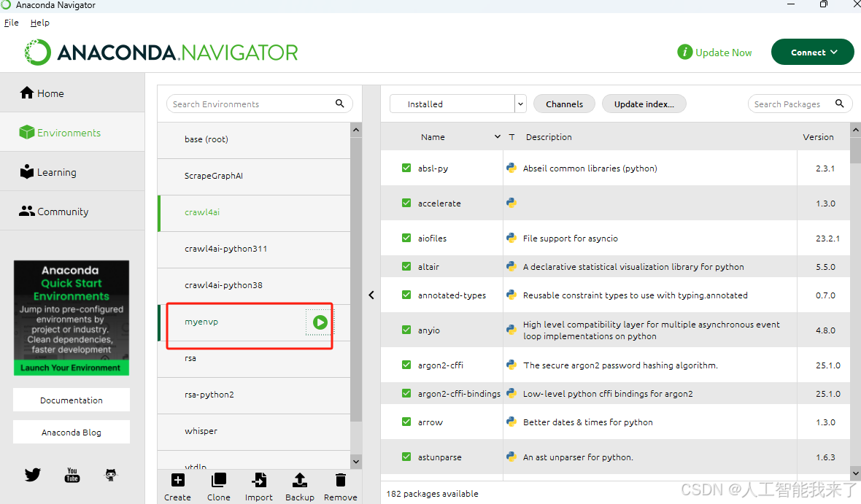Viewport: 861px width, 504px height.
Task: Toggle the anyio package checkbox
Action: 406,330
